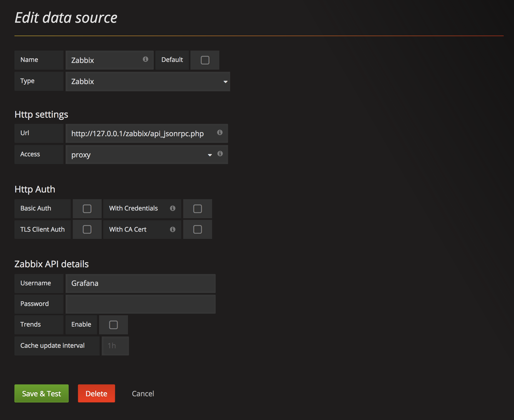Screen dimensions: 514x420
Task: Enable the Trends checkbox
Action: (114, 325)
